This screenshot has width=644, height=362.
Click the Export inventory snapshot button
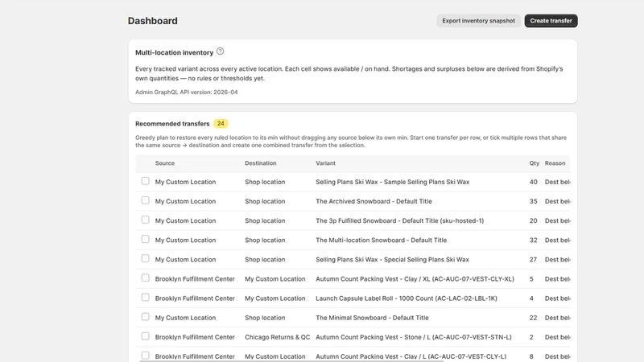tap(478, 21)
